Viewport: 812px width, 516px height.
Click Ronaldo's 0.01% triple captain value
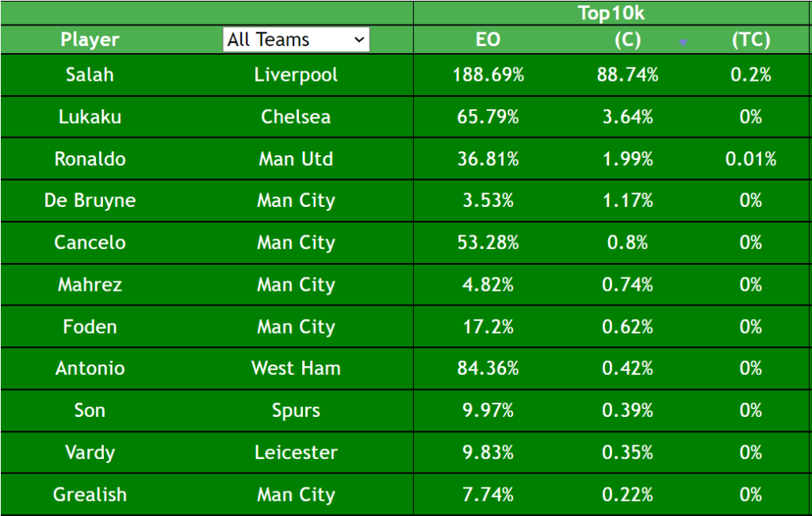pyautogui.click(x=751, y=159)
